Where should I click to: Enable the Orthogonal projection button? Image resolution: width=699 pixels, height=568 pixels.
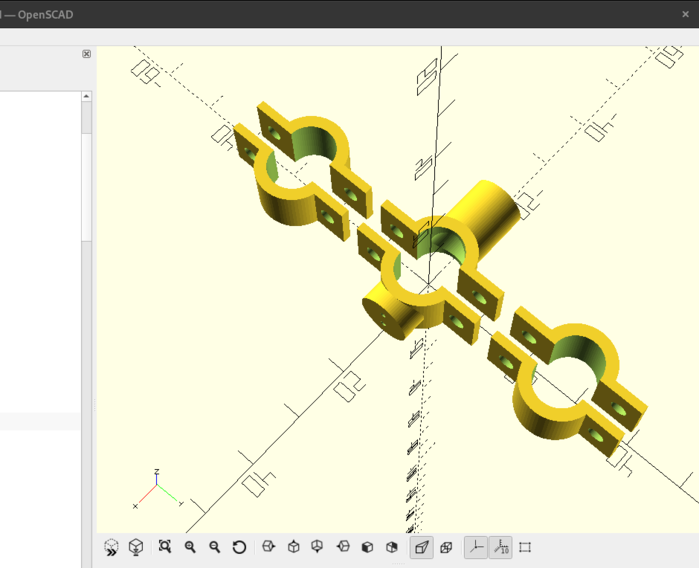[x=447, y=547]
